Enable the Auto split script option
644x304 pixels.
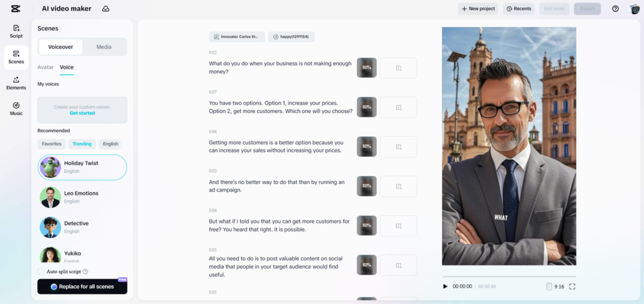[x=40, y=272]
